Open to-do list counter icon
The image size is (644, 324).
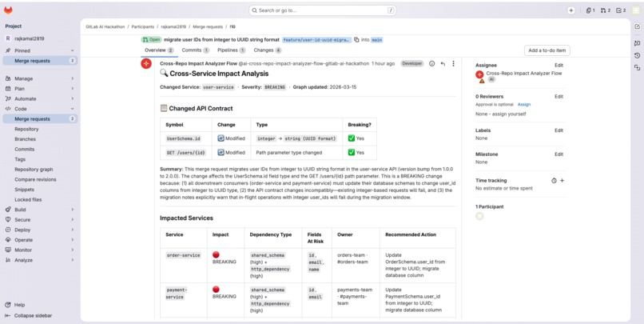(x=621, y=10)
